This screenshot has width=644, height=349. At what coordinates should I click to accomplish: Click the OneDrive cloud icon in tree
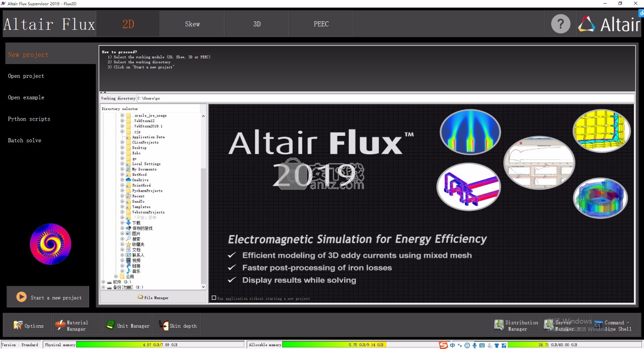[x=128, y=180]
